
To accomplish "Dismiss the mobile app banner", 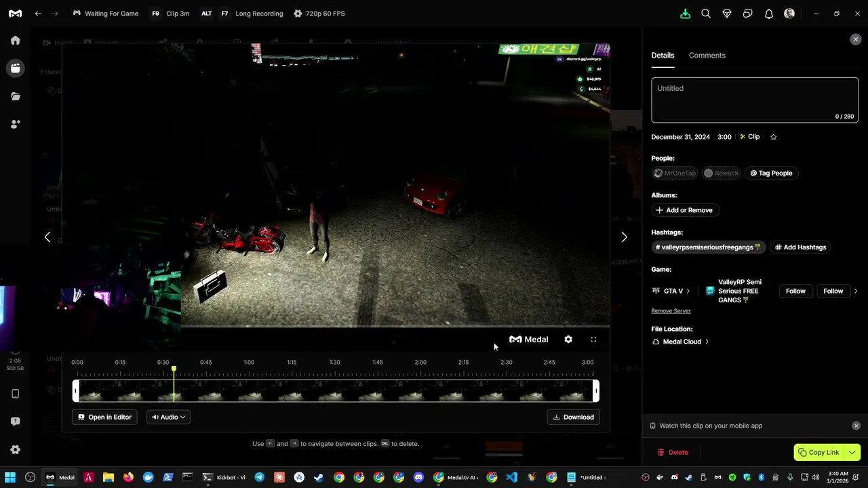I will [856, 426].
